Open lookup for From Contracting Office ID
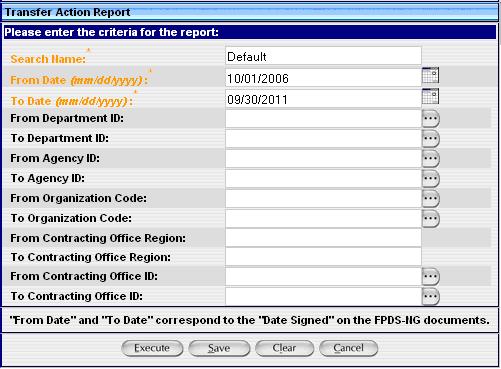The height and width of the screenshot is (369, 501). (x=431, y=277)
